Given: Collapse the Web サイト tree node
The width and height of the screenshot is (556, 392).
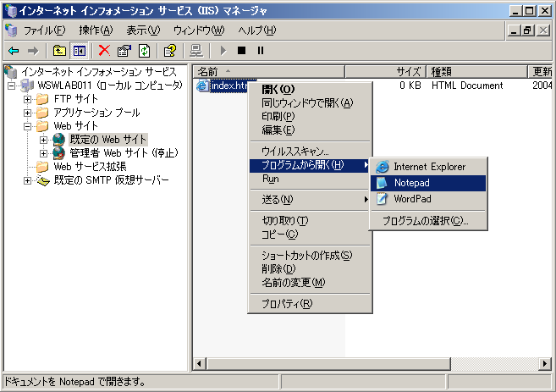Looking at the screenshot, I should [28, 126].
